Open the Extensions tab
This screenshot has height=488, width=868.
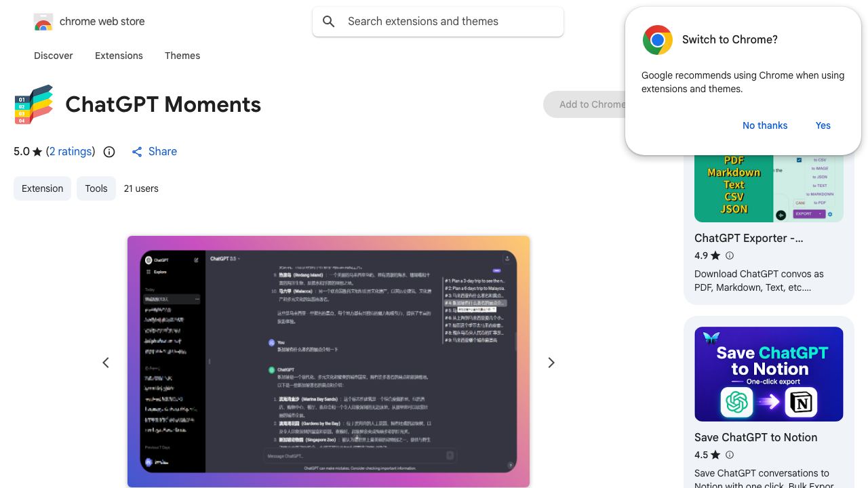tap(119, 56)
